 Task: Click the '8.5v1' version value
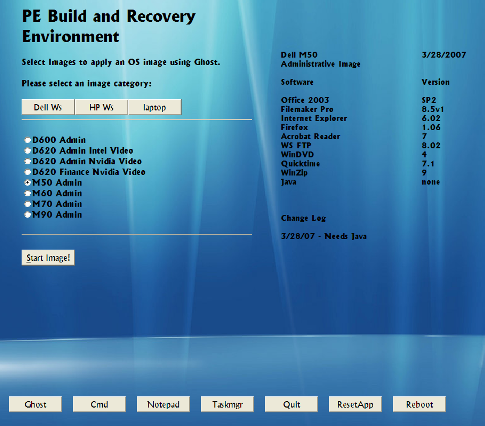(x=433, y=109)
